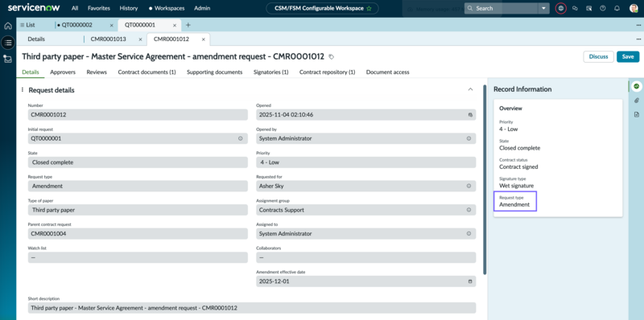Open more options at subtab bar end
This screenshot has width=644, height=320.
[638, 39]
